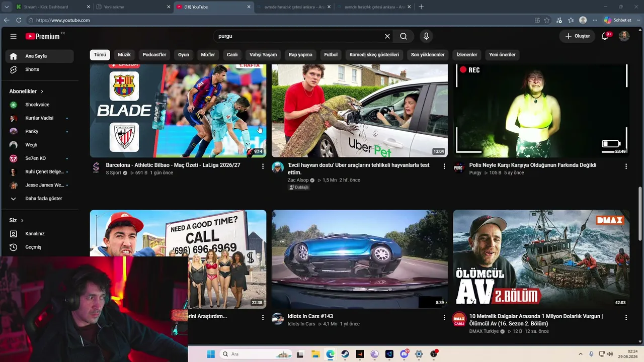Open the Idiots In Cars channel avatar
Screen dimensions: 644x362
coord(278,319)
